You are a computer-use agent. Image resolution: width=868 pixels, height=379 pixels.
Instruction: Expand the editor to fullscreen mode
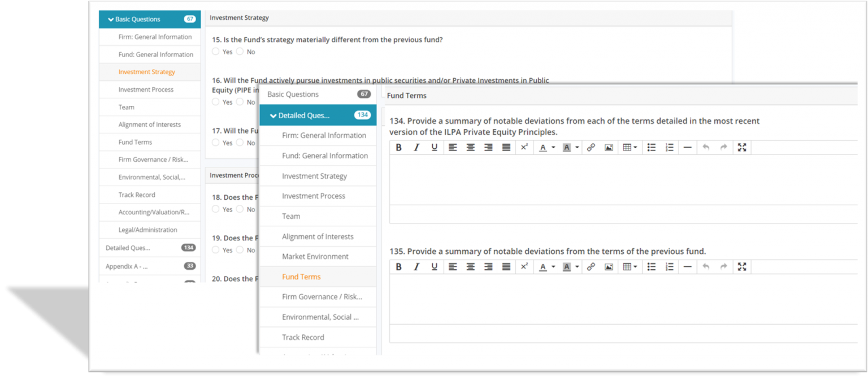coord(742,147)
